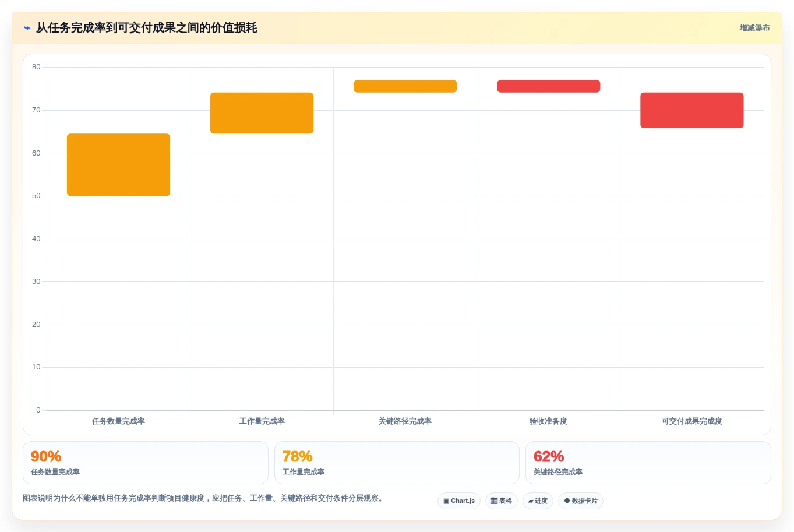This screenshot has height=532, width=794.
Task: Click the y-axis tick value 20
Action: (x=36, y=325)
